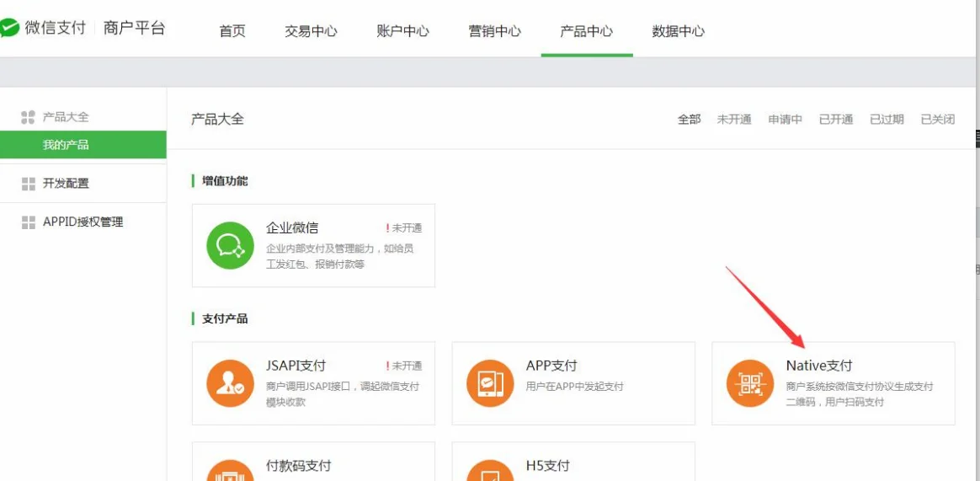Viewport: 980px width, 481px height.
Task: Open the 企业微信 product title
Action: click(x=292, y=227)
